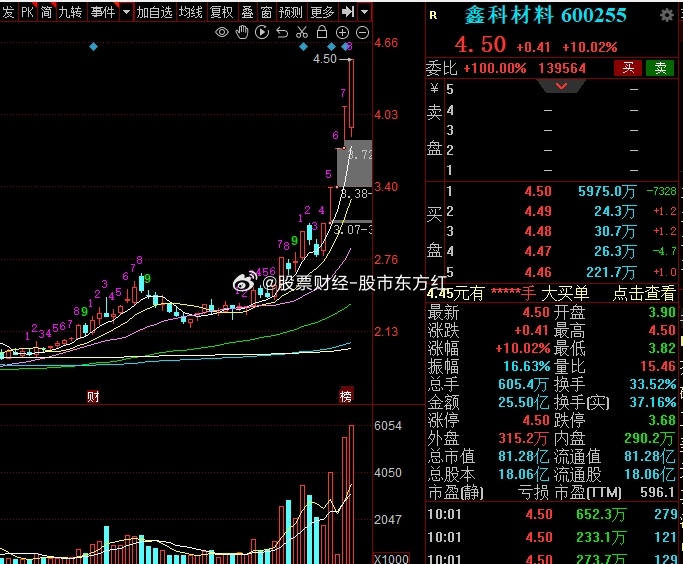Select the 均线 toolbar tab
This screenshot has width=683, height=564.
coord(190,12)
